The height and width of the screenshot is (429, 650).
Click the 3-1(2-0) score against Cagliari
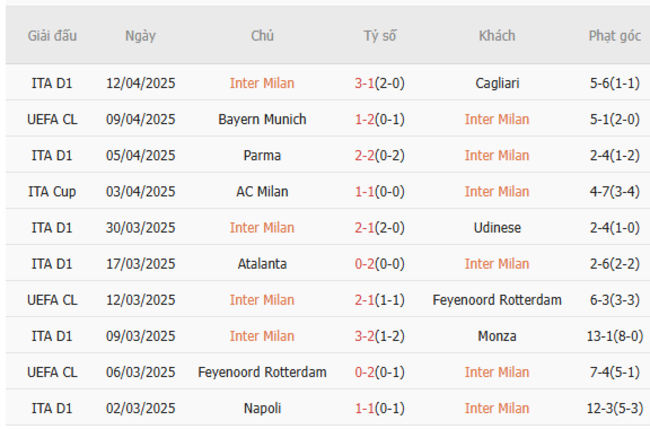click(x=379, y=84)
